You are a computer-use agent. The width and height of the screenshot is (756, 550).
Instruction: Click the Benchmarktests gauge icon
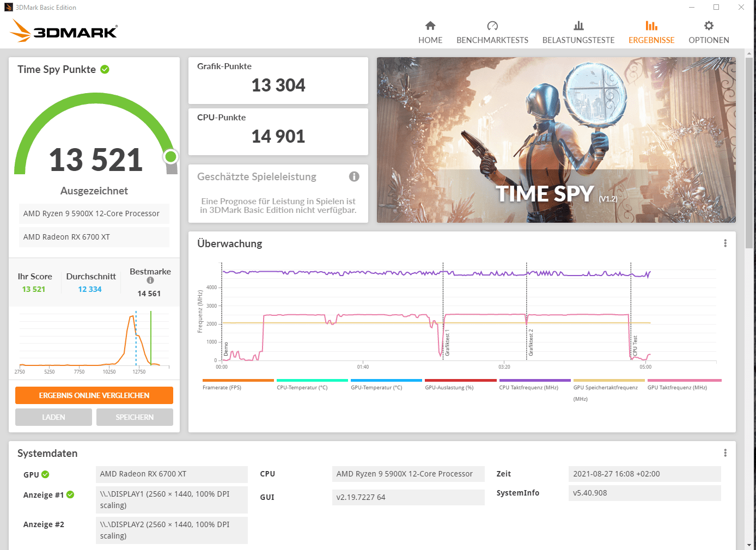pos(492,26)
